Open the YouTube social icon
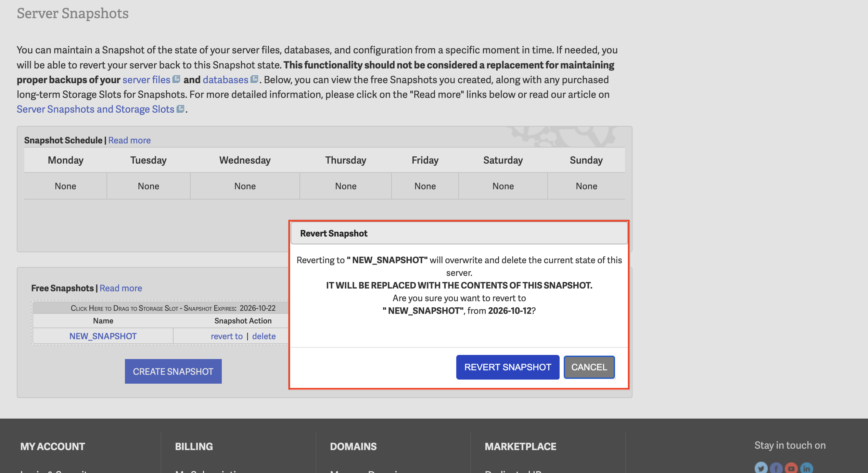The height and width of the screenshot is (473, 868). click(791, 468)
